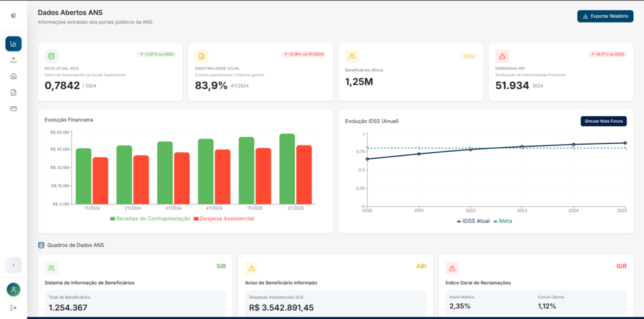Click the database icon in Nota Atual IDSS card
Image resolution: width=644 pixels, height=319 pixels.
[52, 57]
